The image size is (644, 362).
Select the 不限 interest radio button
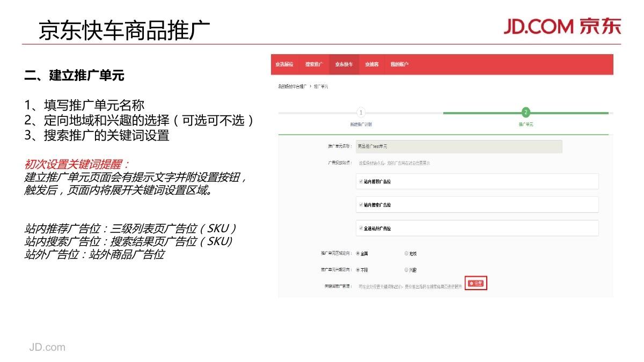358,270
